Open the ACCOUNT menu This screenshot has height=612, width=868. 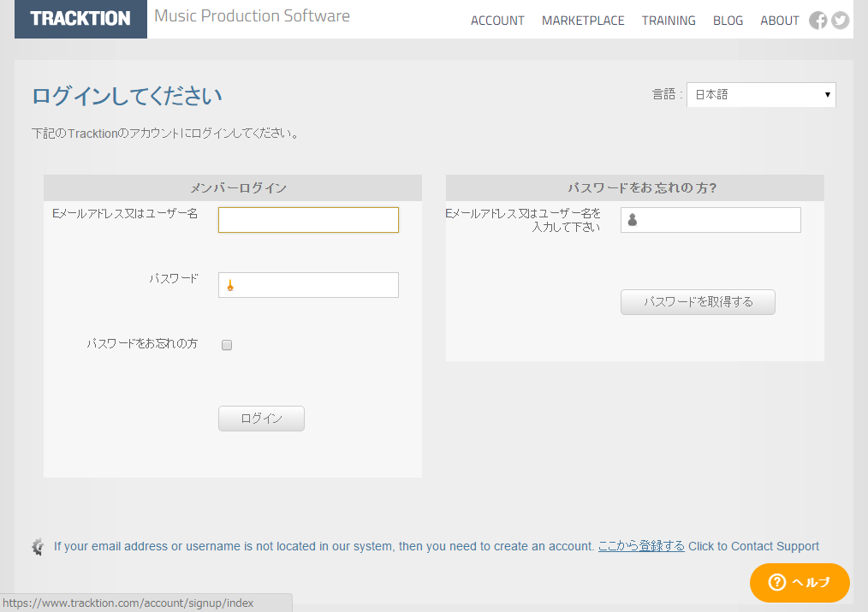click(x=497, y=21)
